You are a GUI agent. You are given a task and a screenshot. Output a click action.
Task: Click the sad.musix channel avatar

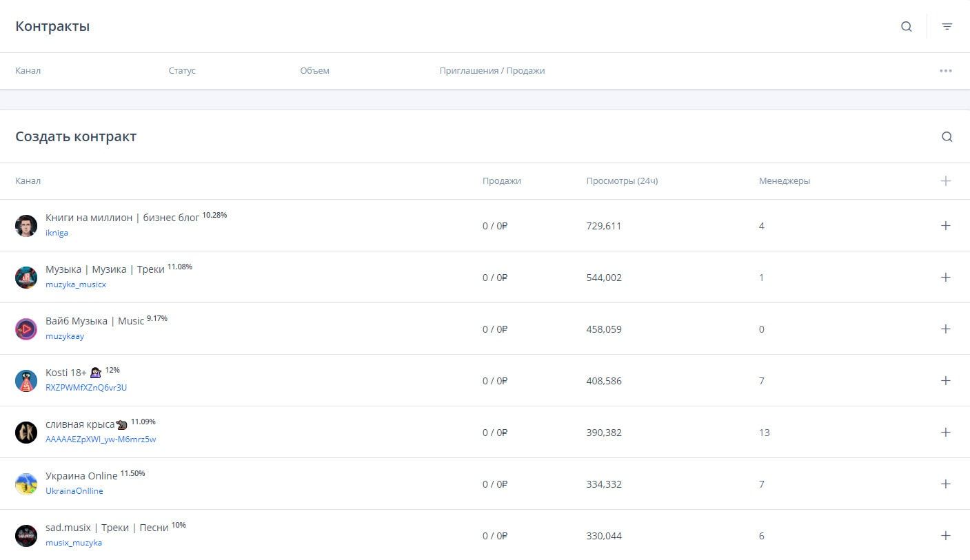pos(26,536)
